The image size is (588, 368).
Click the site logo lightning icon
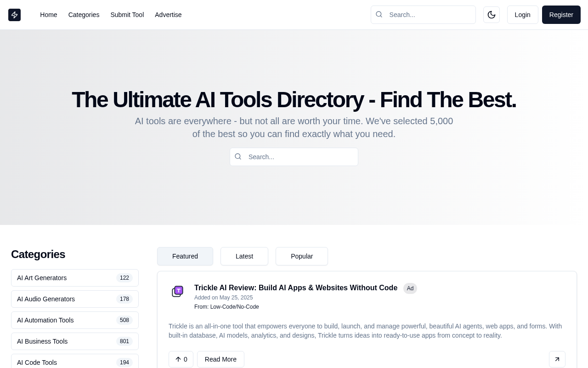pyautogui.click(x=14, y=14)
